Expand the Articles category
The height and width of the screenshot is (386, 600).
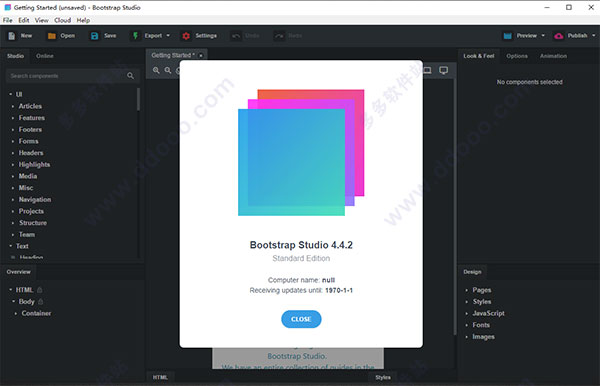click(x=13, y=106)
